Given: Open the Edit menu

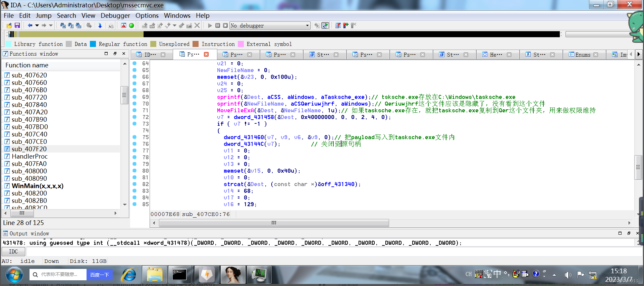Looking at the screenshot, I should click(24, 15).
